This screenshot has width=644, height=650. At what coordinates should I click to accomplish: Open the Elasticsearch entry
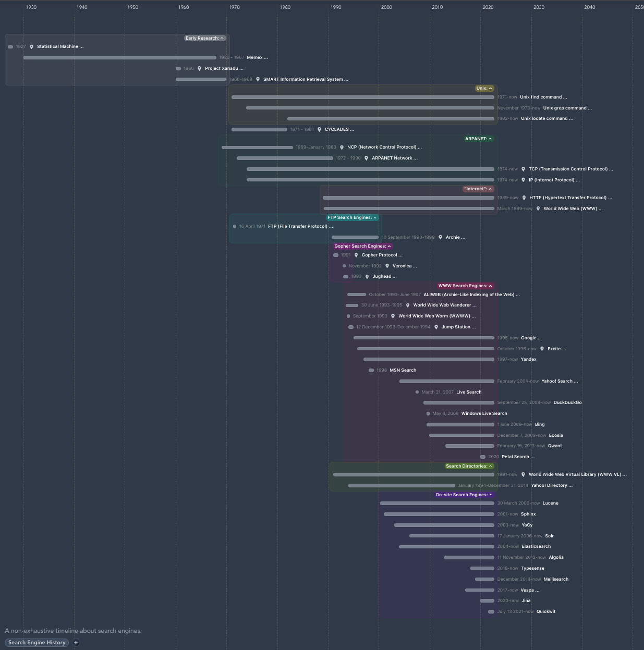[536, 547]
